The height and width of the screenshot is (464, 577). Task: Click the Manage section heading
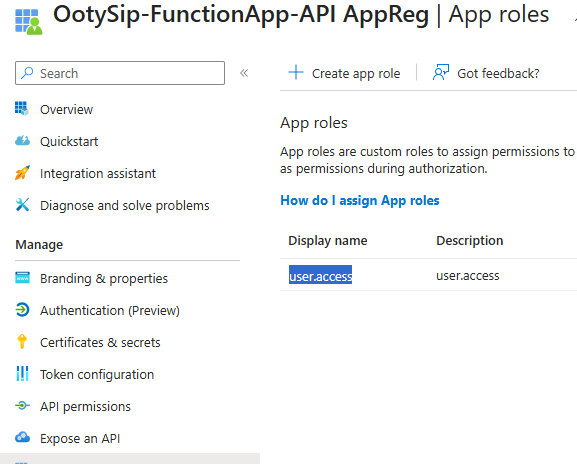[39, 245]
